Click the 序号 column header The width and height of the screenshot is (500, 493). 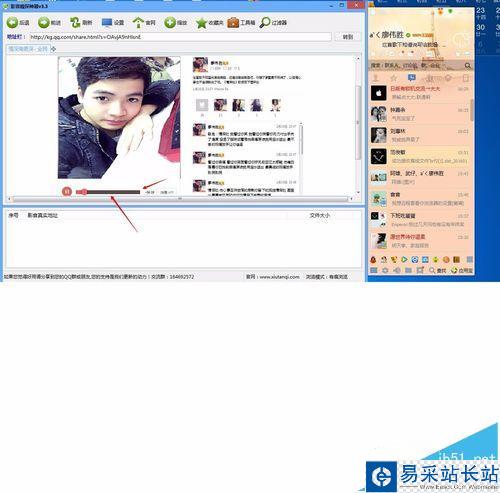[13, 215]
